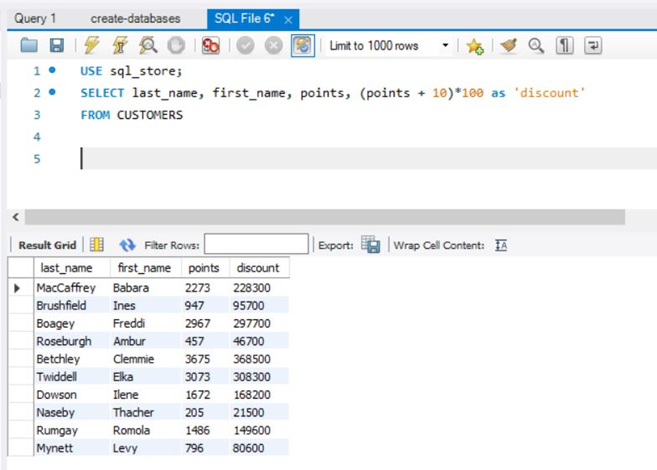Click line number 3 in the editor gutter
Viewport: 657px width, 470px height.
point(37,115)
